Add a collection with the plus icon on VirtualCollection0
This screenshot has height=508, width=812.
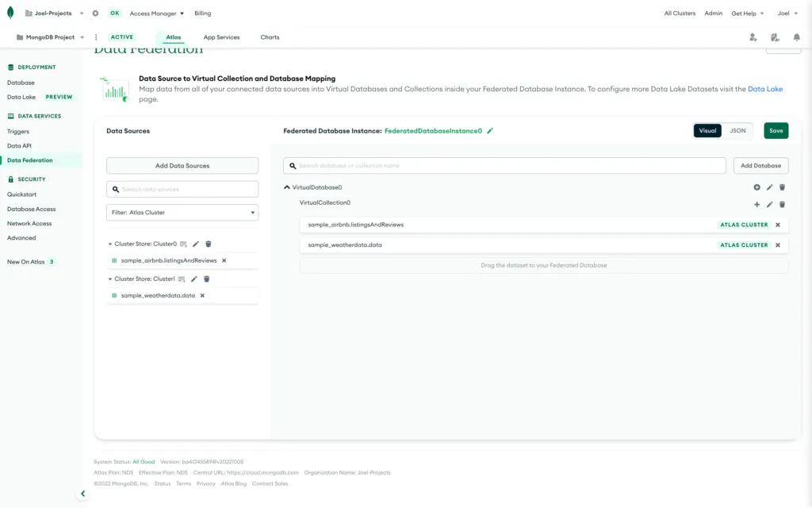click(x=757, y=204)
